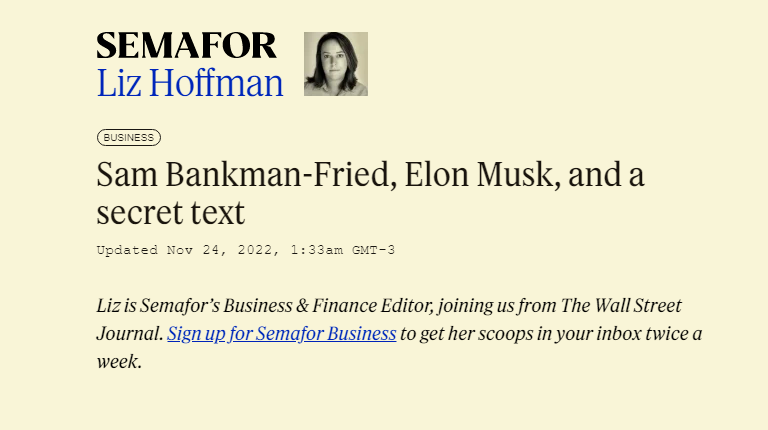Click the time '1:33am' in the timestamp

coord(317,250)
